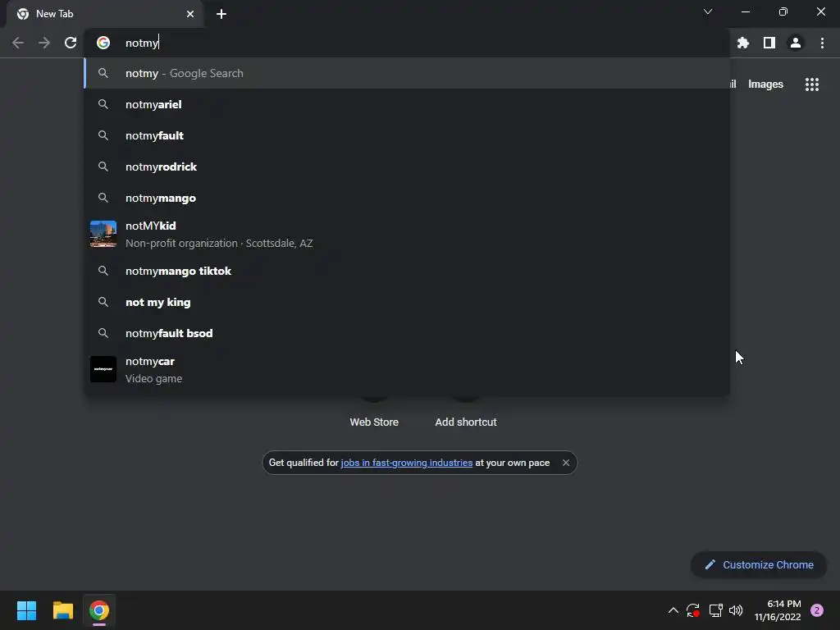The height and width of the screenshot is (630, 840).
Task: Open the volume speaker icon
Action: pyautogui.click(x=736, y=610)
